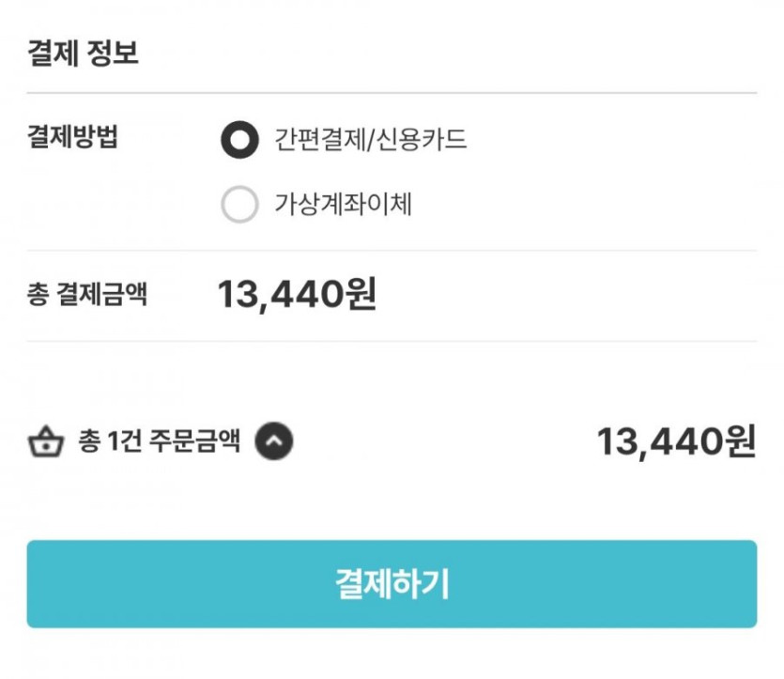Tap the 총 1건 주문금액 summary text
784x679 pixels.
[159, 441]
